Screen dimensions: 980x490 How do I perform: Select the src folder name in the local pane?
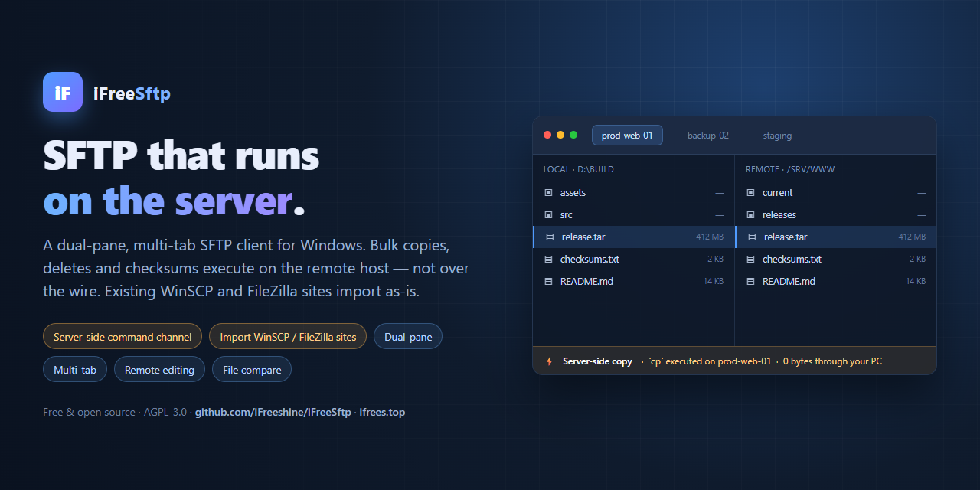click(567, 215)
